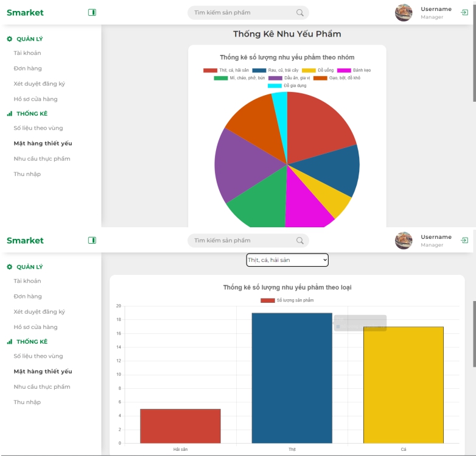
Task: Click red pie slice for Thịt, cá, hải sản
Action: pyautogui.click(x=316, y=127)
